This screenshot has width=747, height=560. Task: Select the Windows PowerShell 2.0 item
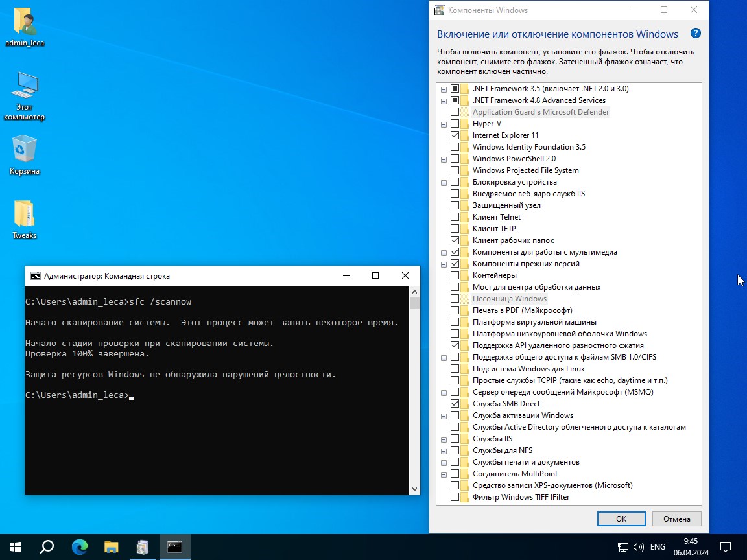pyautogui.click(x=514, y=159)
